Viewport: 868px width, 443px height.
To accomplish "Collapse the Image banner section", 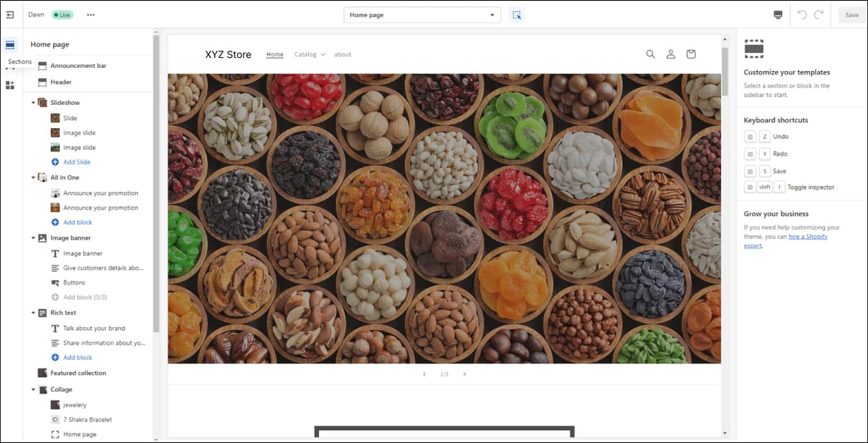I will point(33,238).
